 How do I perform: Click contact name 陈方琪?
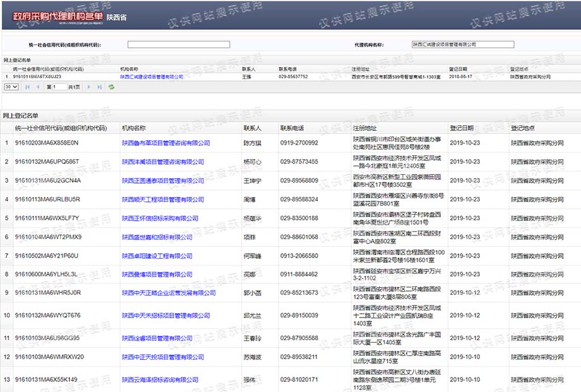253,143
